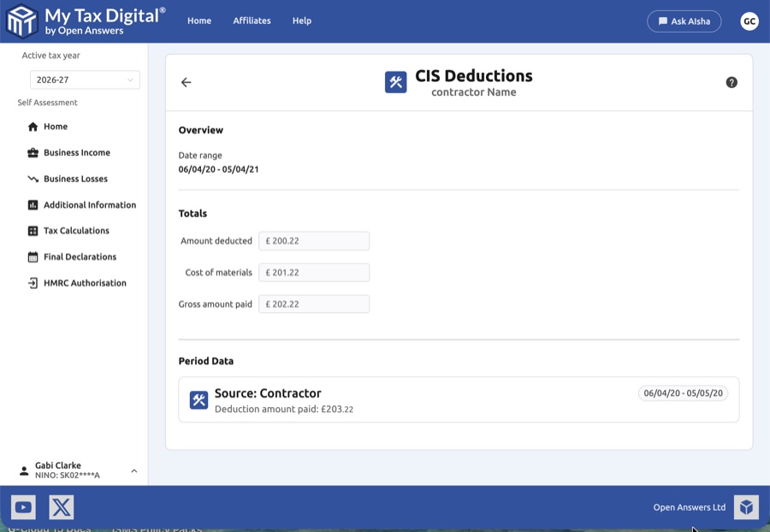
Task: Open the Source: Contractor period card
Action: pos(459,399)
